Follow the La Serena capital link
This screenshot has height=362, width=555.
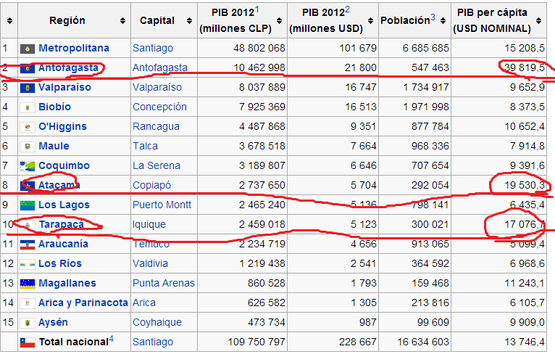click(x=156, y=166)
